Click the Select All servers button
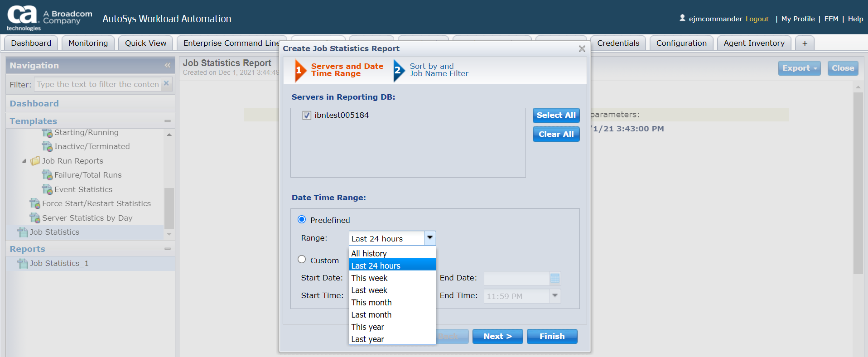The image size is (868, 357). [556, 115]
